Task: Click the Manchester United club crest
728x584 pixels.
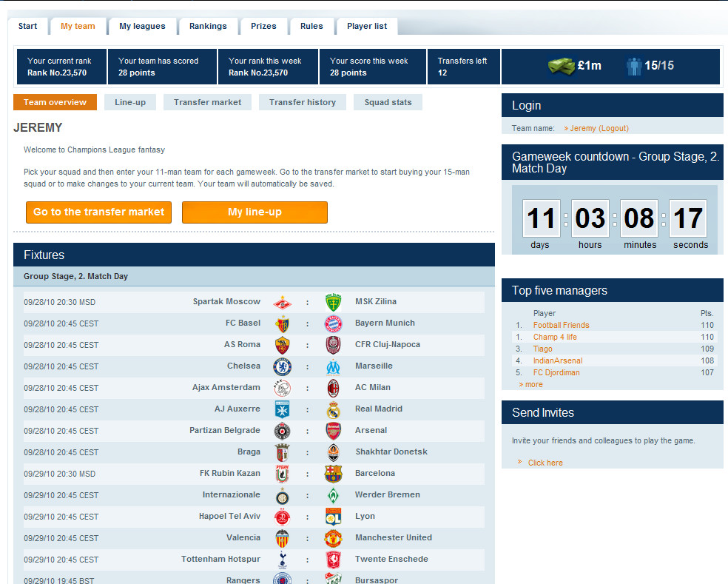Action: (x=334, y=538)
